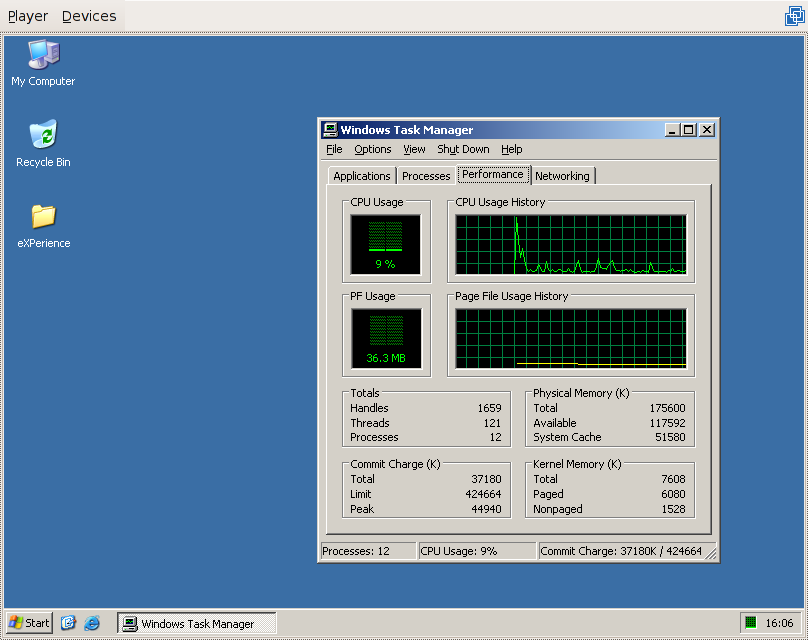Viewport: 808px width, 640px height.
Task: Switch to the Processes tab
Action: pos(426,176)
